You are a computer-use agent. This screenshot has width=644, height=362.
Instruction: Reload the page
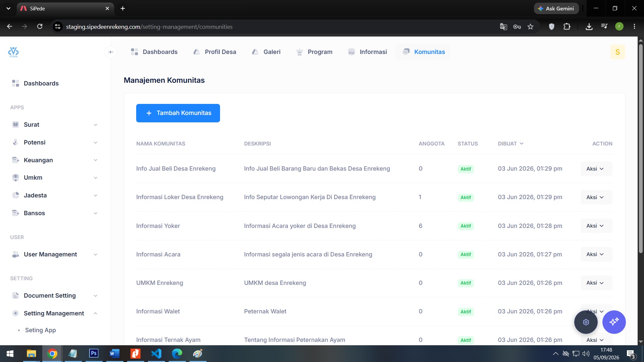point(40,26)
